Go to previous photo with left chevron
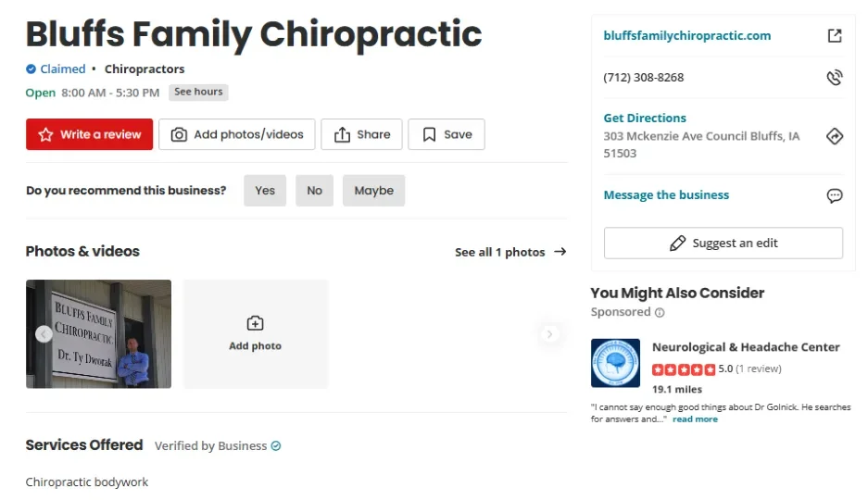 (44, 334)
